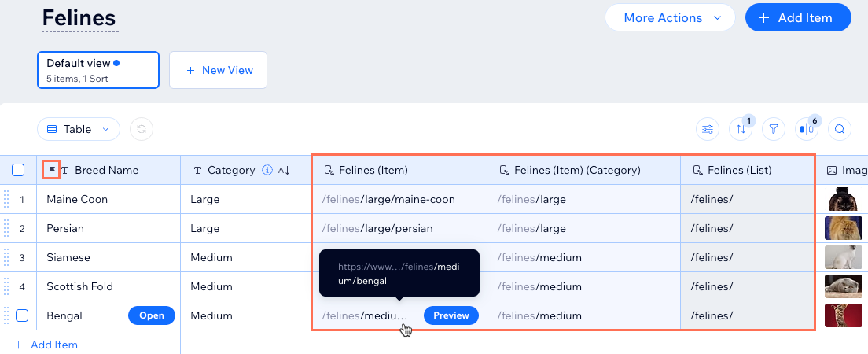Screen dimensions: 868x354
Task: Click the Add Item link below the table
Action: point(46,345)
